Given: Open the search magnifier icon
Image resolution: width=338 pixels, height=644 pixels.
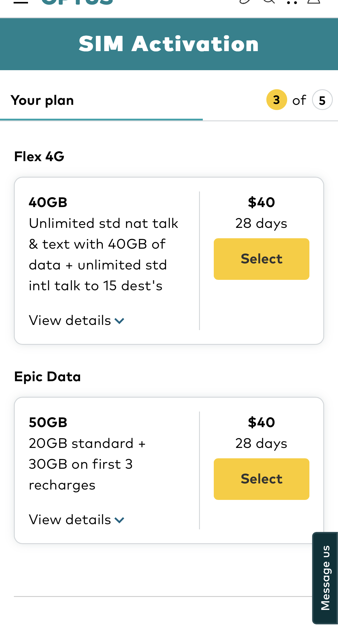Looking at the screenshot, I should (269, 2).
